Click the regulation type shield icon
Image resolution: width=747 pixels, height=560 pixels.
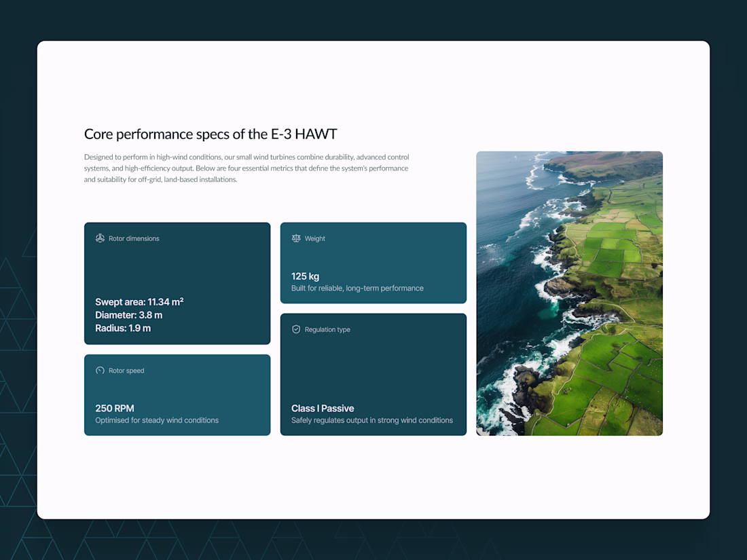tap(296, 329)
